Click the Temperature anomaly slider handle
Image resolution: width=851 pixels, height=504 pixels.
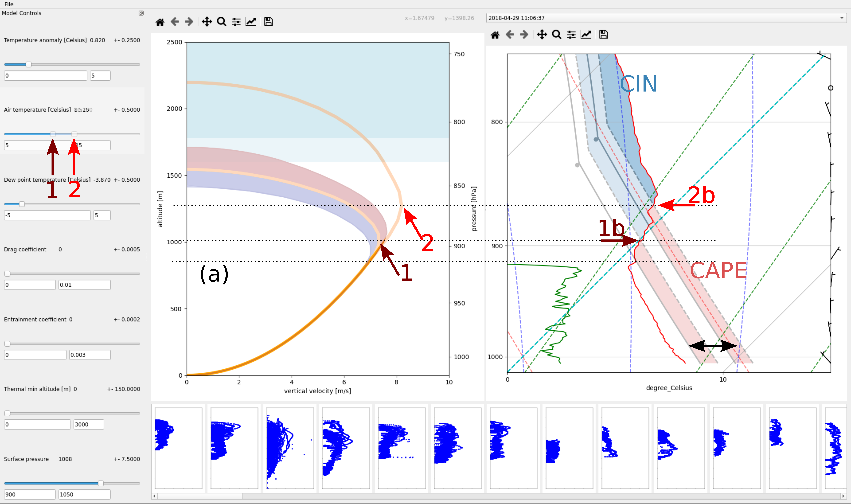point(29,65)
